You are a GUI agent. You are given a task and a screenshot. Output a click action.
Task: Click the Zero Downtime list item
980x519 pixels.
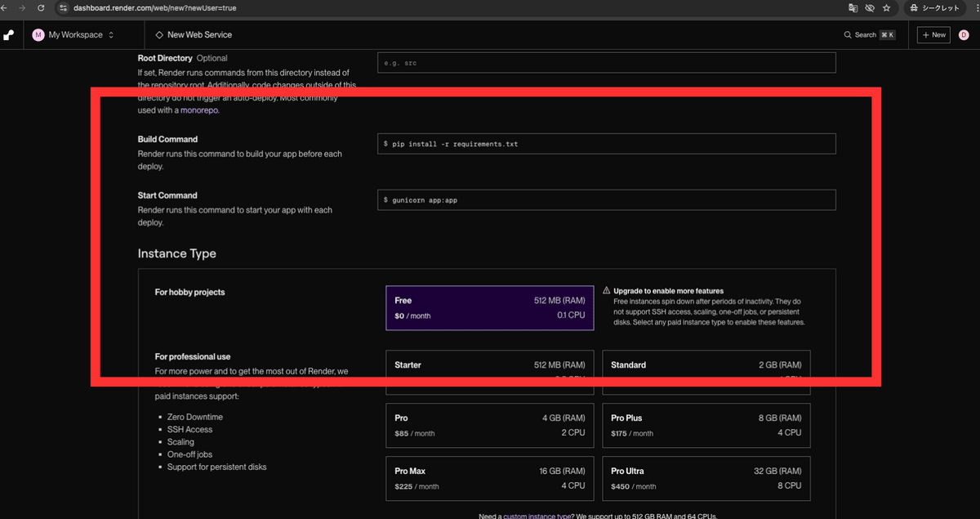[x=195, y=417]
